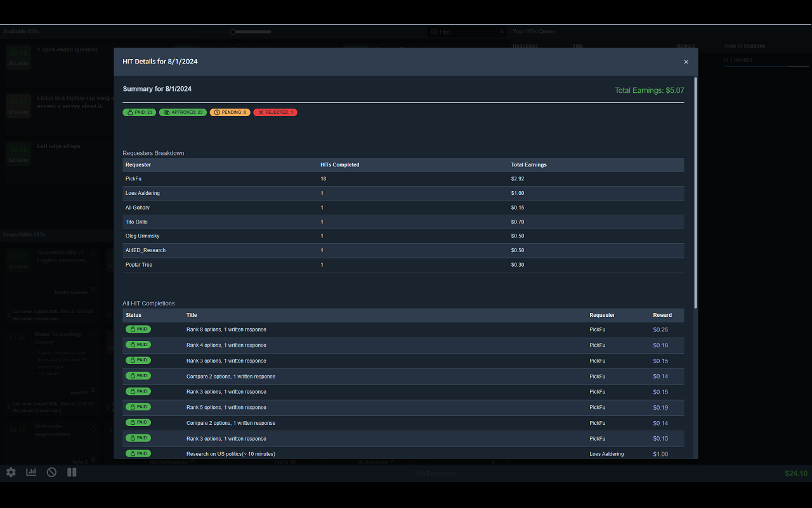Click the green PAID: 23 badge
Viewport: 812px width, 508px height.
[139, 112]
